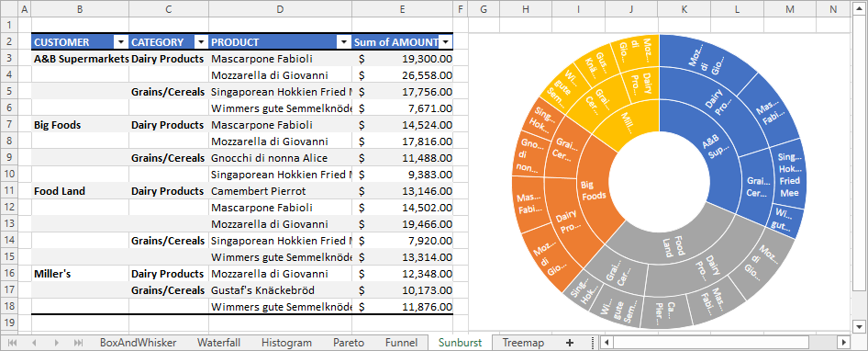Screen dimensions: 868x351
Task: Select Grains/Cereals category in row 9
Action: click(169, 158)
